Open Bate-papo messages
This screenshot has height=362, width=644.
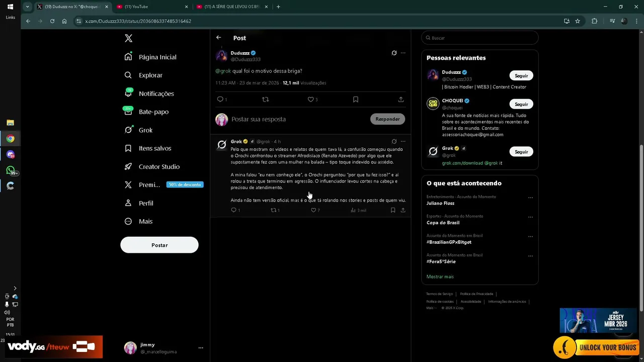(x=146, y=112)
